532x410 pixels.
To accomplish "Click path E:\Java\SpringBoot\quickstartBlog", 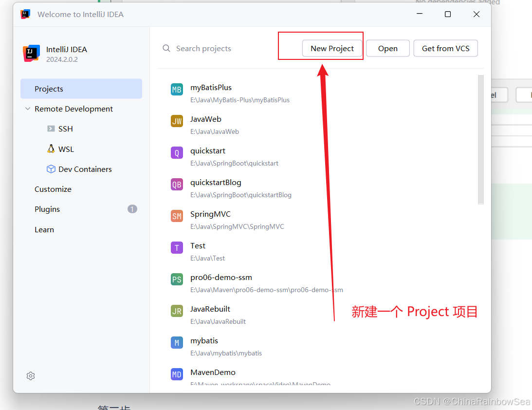I will (241, 195).
